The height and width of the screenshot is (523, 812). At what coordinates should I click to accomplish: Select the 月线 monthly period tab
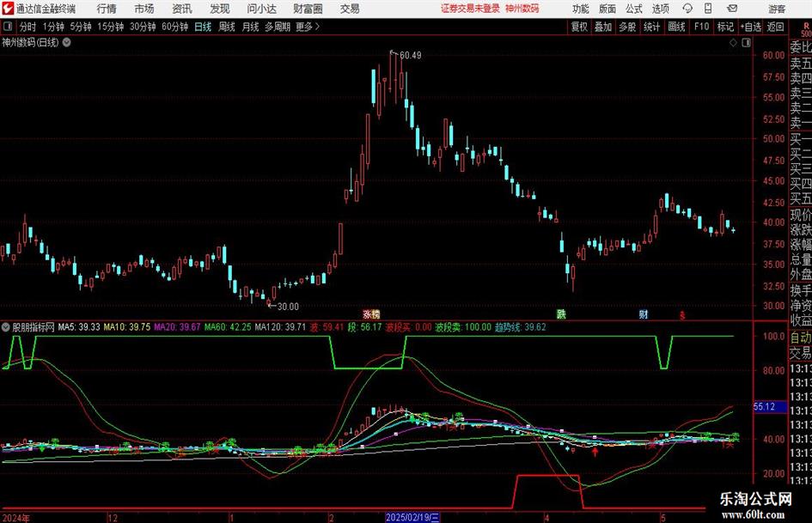coord(250,27)
